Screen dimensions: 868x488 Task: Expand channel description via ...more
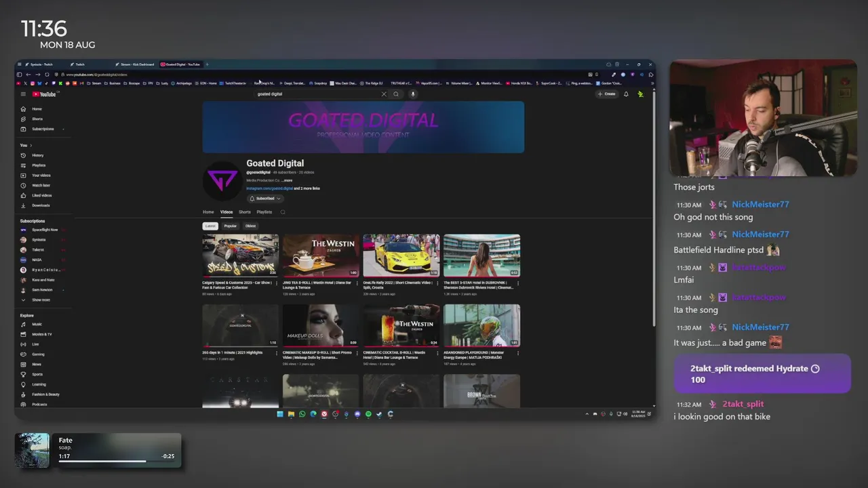[x=288, y=180]
